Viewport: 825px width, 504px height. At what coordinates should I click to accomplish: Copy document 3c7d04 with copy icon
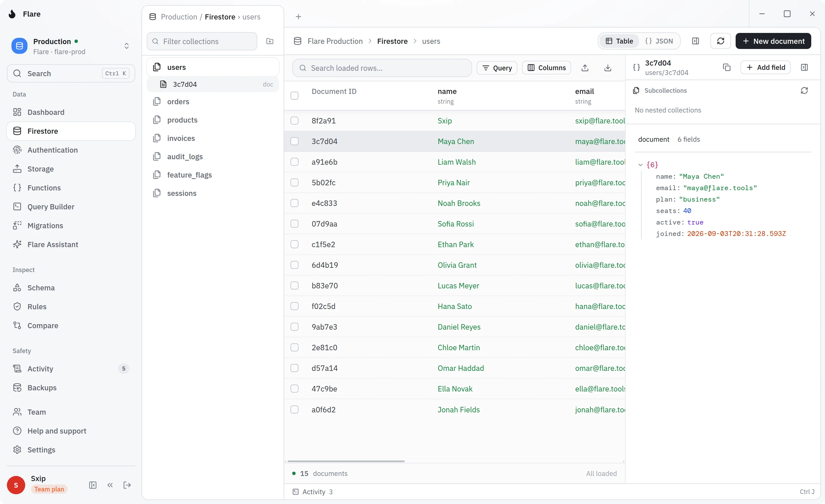click(x=726, y=68)
